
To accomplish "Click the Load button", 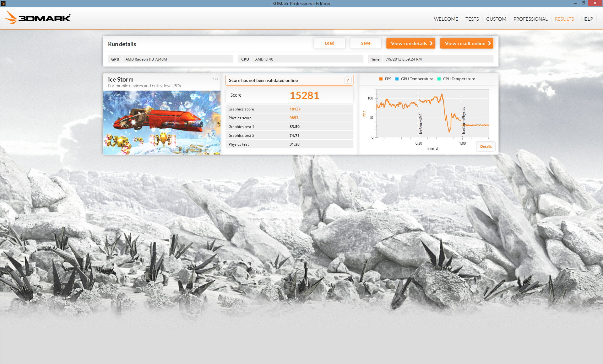I will (x=329, y=43).
